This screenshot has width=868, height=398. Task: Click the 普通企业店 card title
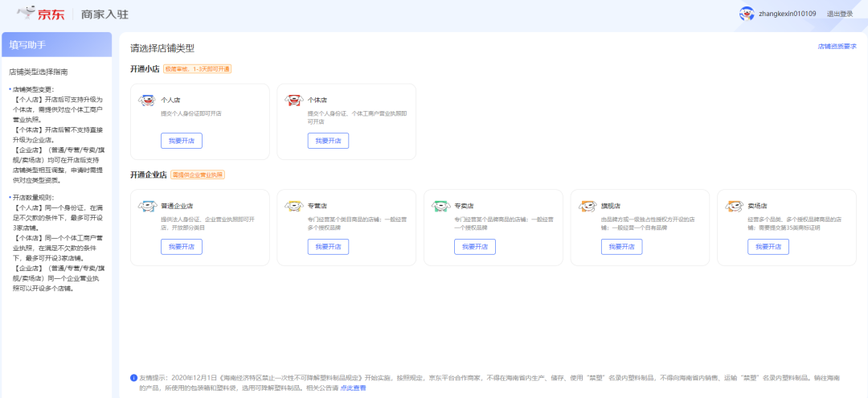click(x=177, y=206)
